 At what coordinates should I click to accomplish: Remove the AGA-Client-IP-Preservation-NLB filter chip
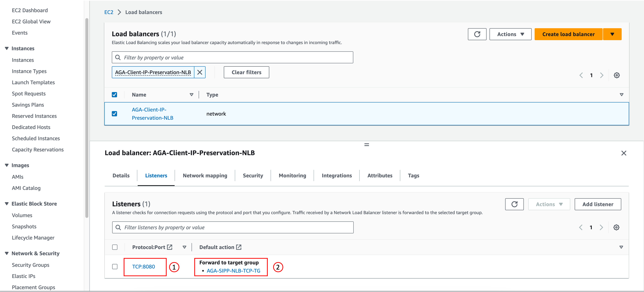click(x=199, y=72)
